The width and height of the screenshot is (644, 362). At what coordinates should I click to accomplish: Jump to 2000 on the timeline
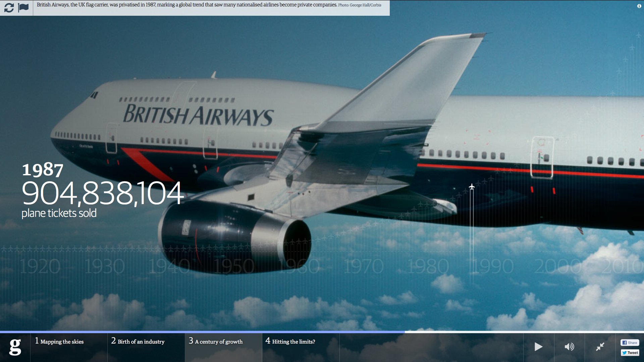(x=558, y=266)
